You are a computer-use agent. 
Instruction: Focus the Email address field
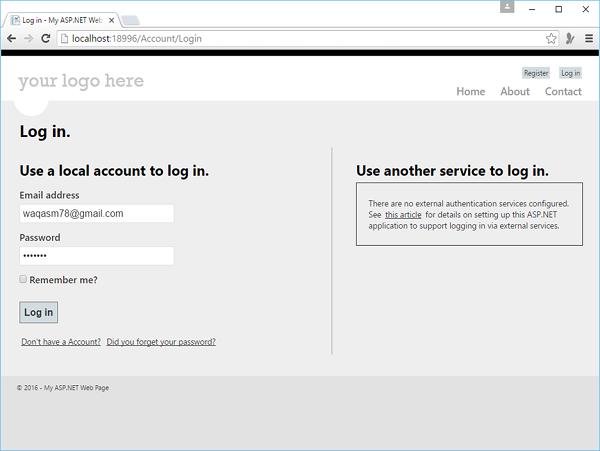point(97,213)
